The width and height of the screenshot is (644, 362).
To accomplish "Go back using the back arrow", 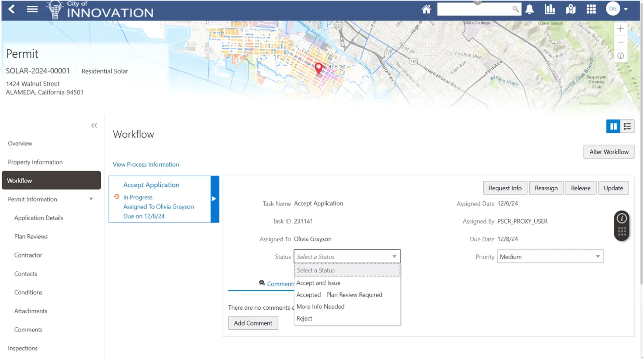I will (x=11, y=9).
